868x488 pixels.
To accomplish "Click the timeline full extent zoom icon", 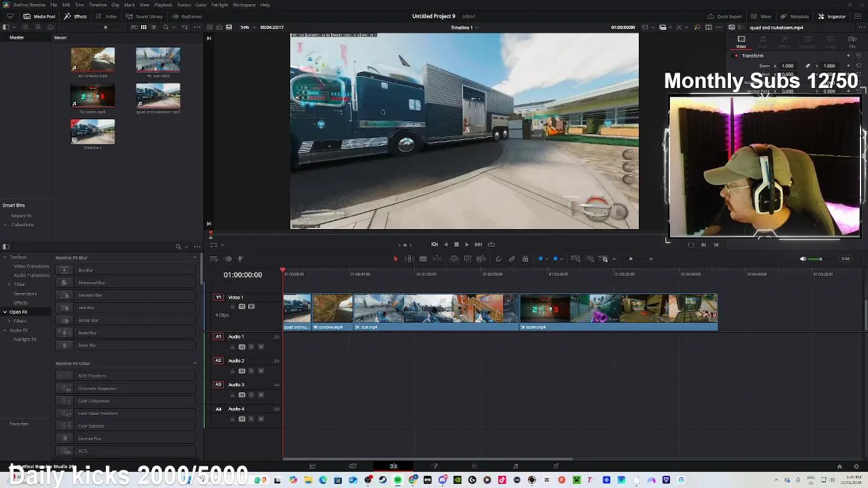I will [x=576, y=259].
